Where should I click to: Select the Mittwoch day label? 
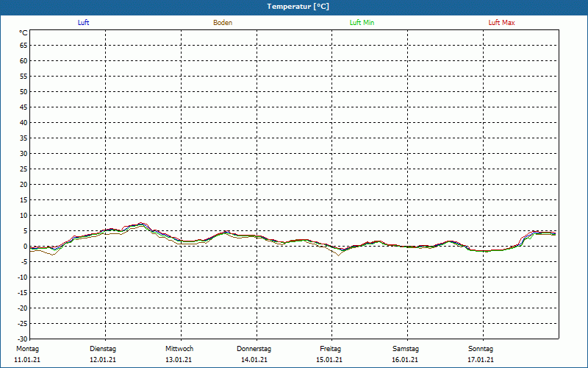click(179, 349)
